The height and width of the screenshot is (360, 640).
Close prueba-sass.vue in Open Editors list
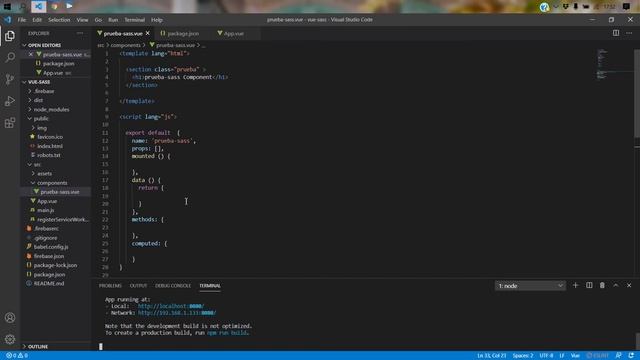click(31, 54)
